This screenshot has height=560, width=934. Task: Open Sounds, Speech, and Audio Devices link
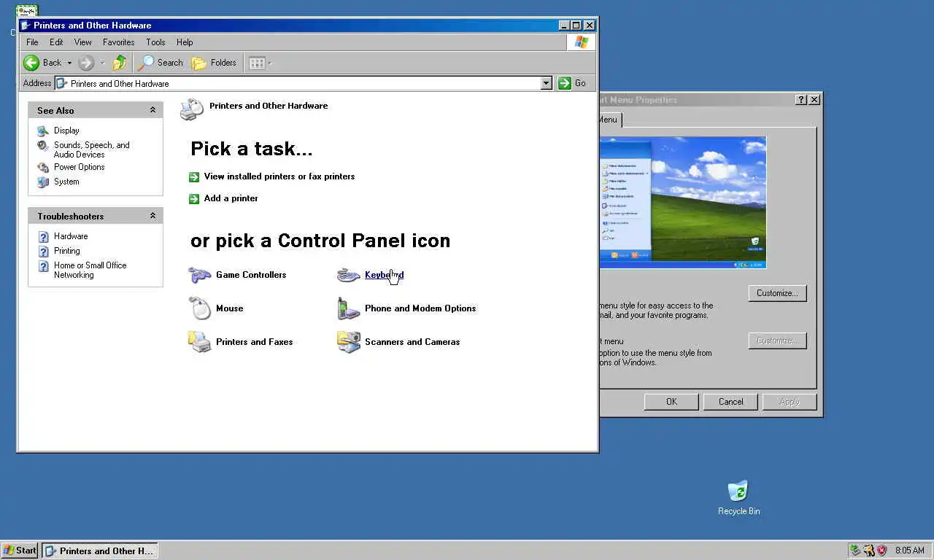tap(91, 149)
